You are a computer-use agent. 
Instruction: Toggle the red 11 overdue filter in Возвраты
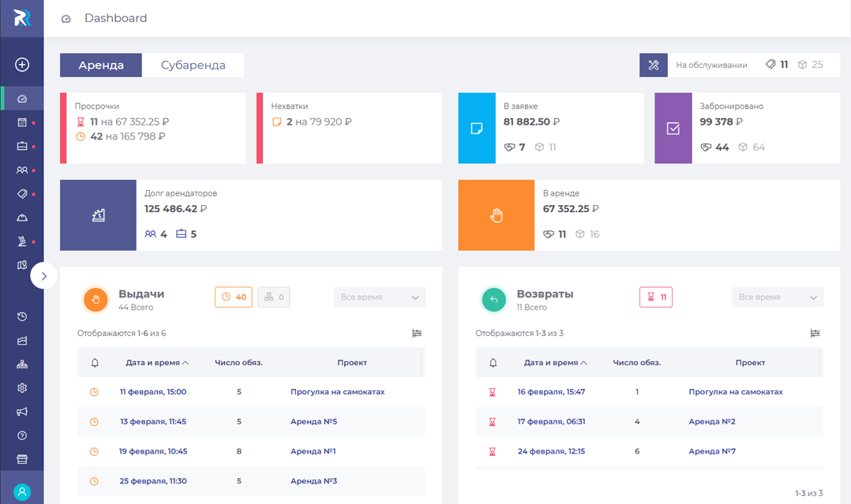[656, 297]
